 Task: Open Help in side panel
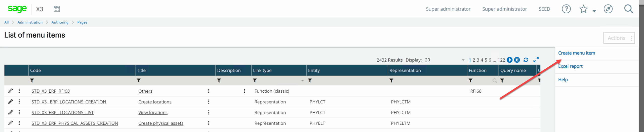pos(563,80)
